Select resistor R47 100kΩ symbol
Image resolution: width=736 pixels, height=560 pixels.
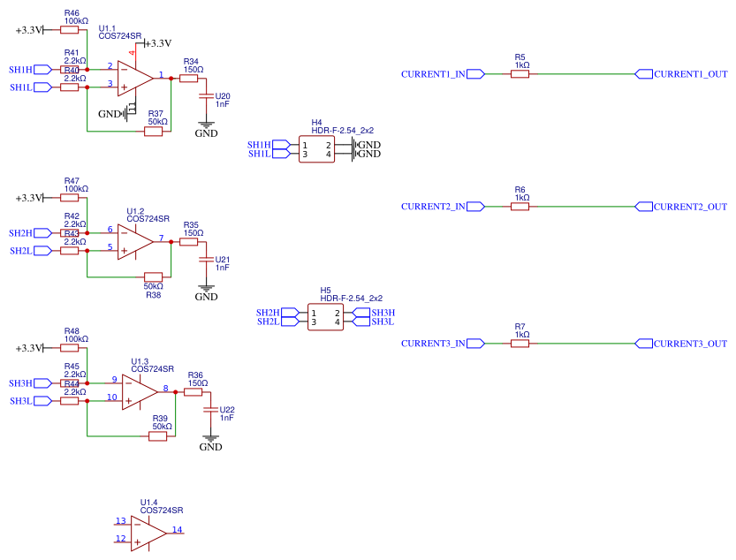[x=70, y=198]
